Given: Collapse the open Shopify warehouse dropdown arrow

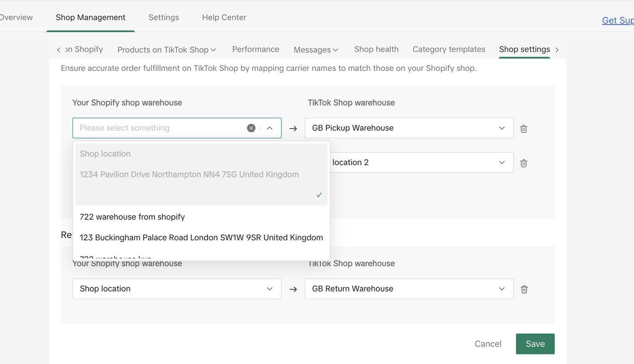Looking at the screenshot, I should (269, 128).
